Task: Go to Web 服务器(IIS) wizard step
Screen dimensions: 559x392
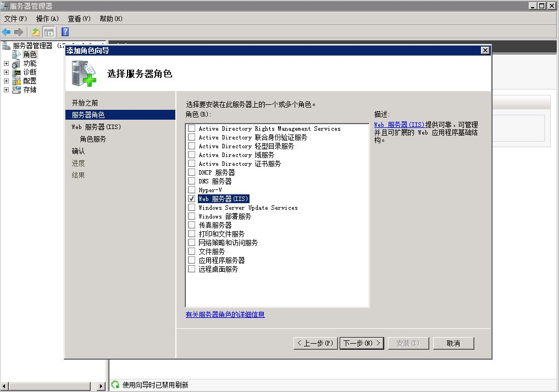Action: coord(96,127)
